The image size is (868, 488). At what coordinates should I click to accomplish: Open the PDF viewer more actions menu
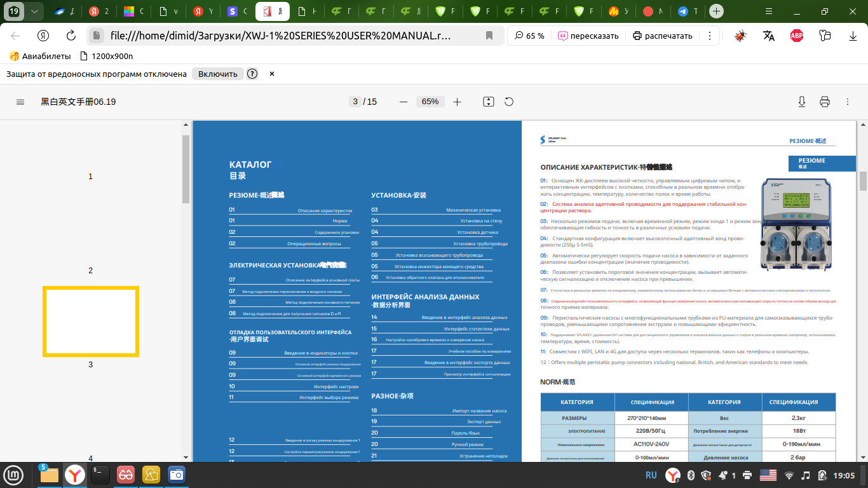[848, 102]
